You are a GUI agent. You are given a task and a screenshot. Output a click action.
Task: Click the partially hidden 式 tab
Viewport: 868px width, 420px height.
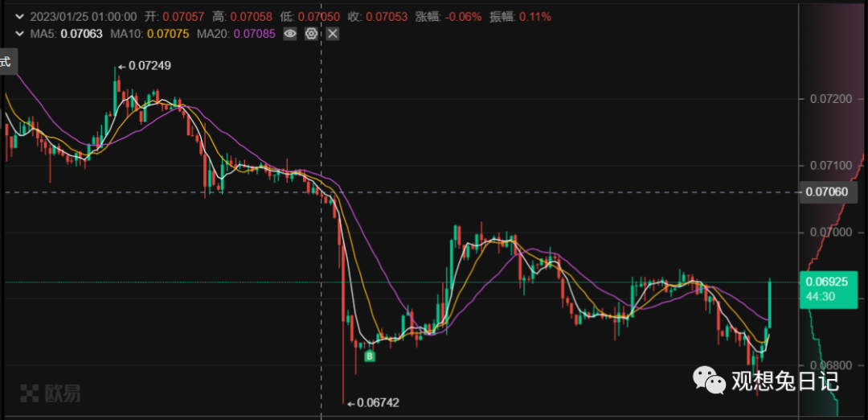click(6, 61)
